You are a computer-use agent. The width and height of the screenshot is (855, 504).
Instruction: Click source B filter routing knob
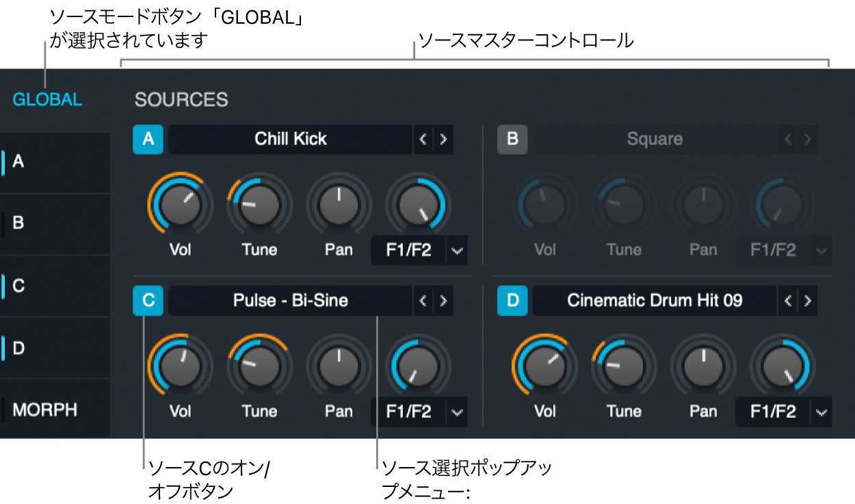pyautogui.click(x=782, y=204)
